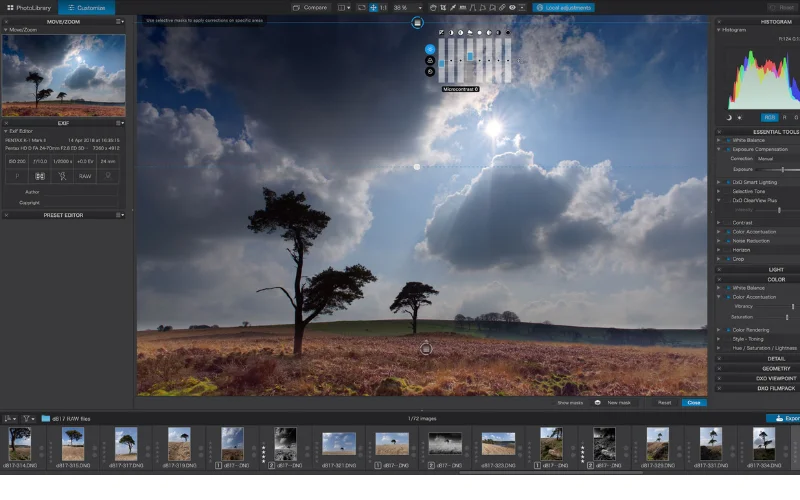Image resolution: width=800 pixels, height=500 pixels.
Task: Adjust the Exposure slider handle
Action: (x=783, y=169)
